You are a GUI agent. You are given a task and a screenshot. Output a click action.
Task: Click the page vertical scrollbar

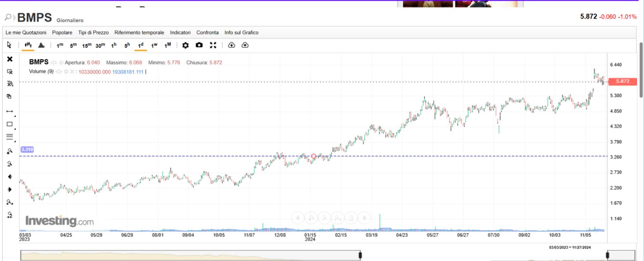[x=641, y=70]
